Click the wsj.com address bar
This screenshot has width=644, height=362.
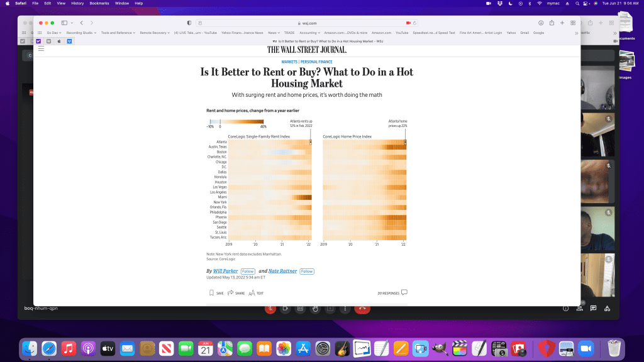(x=308, y=23)
